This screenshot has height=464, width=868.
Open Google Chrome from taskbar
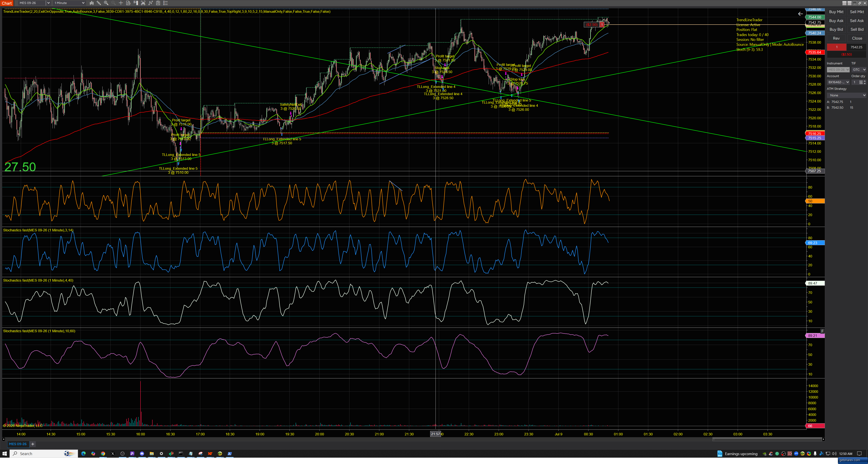click(103, 454)
